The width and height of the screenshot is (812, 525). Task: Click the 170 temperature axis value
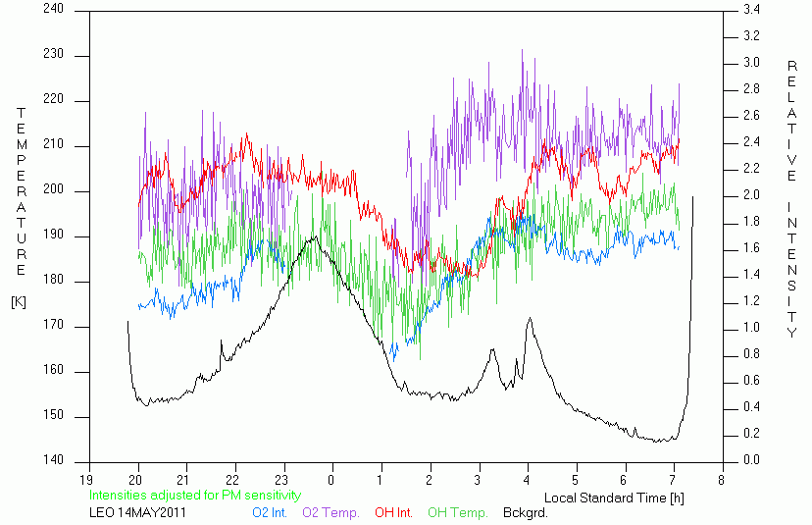pyautogui.click(x=53, y=325)
